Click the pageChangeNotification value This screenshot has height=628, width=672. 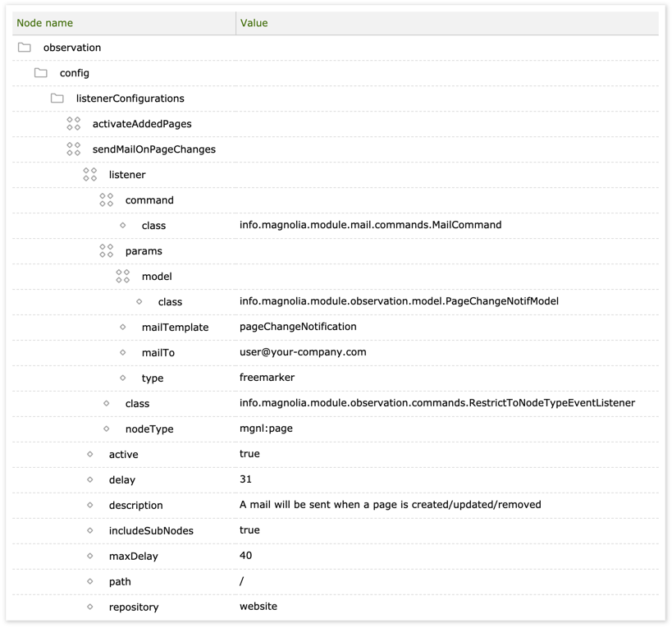click(298, 327)
